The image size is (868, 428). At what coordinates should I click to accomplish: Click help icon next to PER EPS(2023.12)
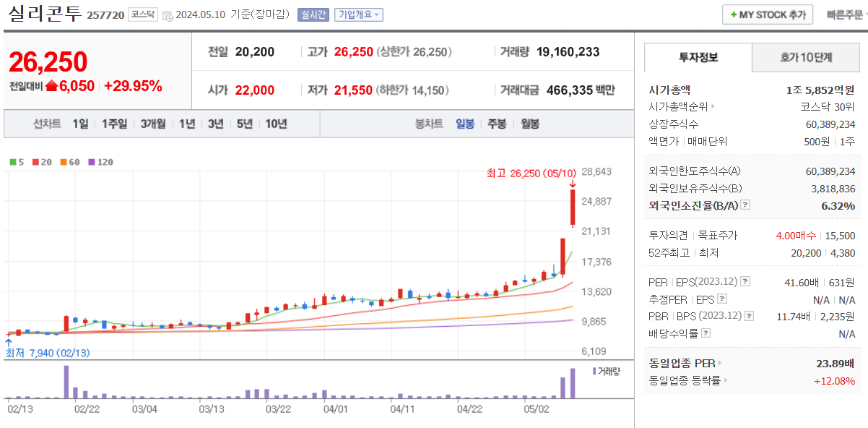coord(745,282)
